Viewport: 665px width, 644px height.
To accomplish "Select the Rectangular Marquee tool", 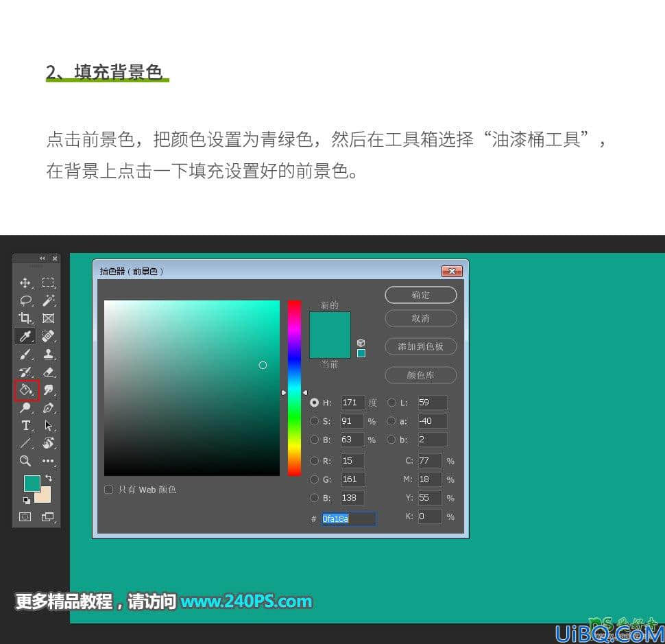I will point(48,283).
